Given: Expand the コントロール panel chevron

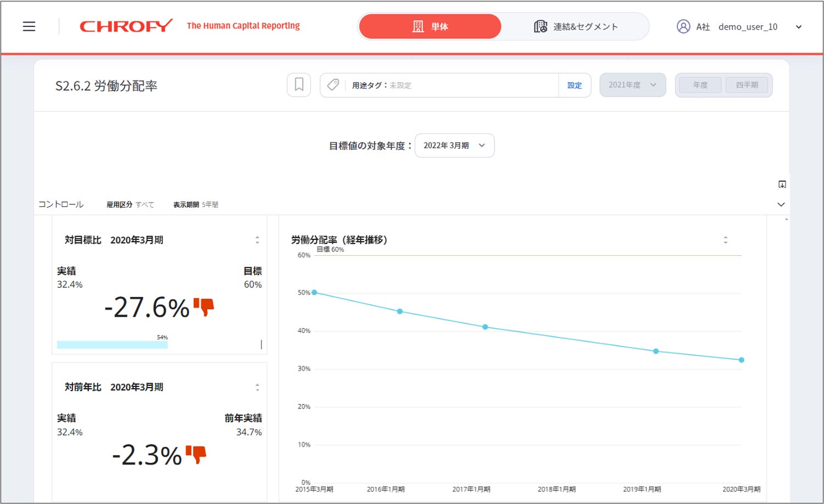Looking at the screenshot, I should point(781,204).
